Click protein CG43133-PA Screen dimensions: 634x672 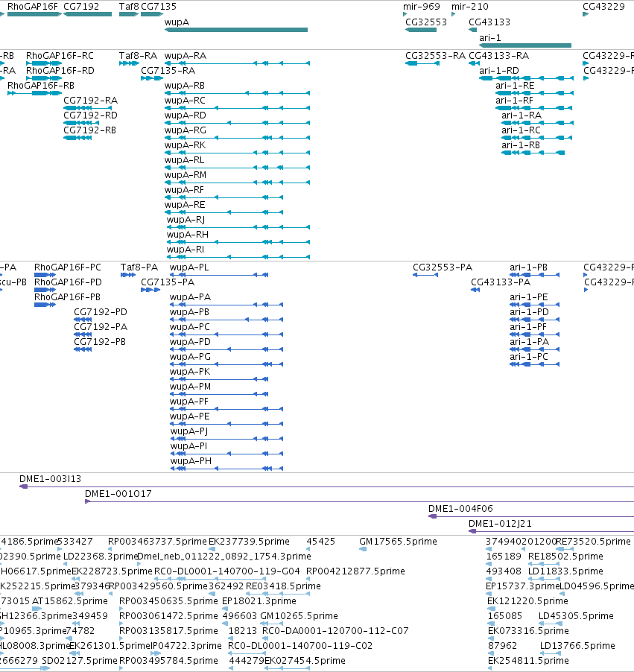coord(501,282)
